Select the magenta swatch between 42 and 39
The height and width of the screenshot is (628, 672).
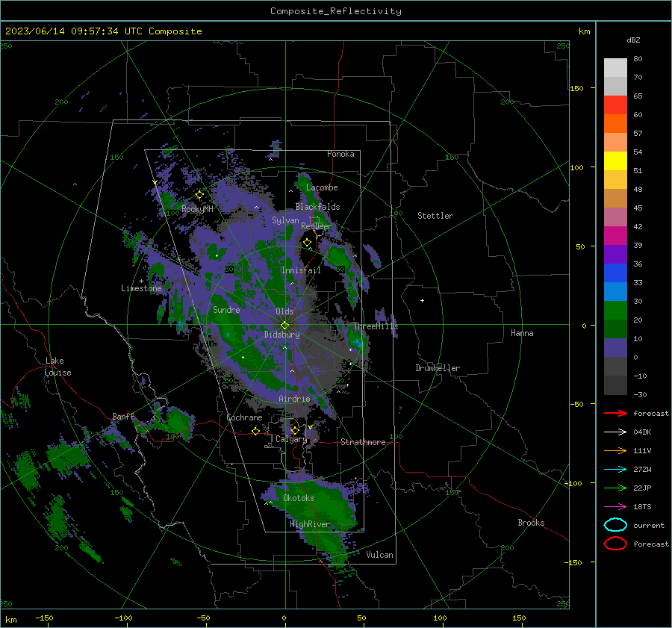coord(615,236)
